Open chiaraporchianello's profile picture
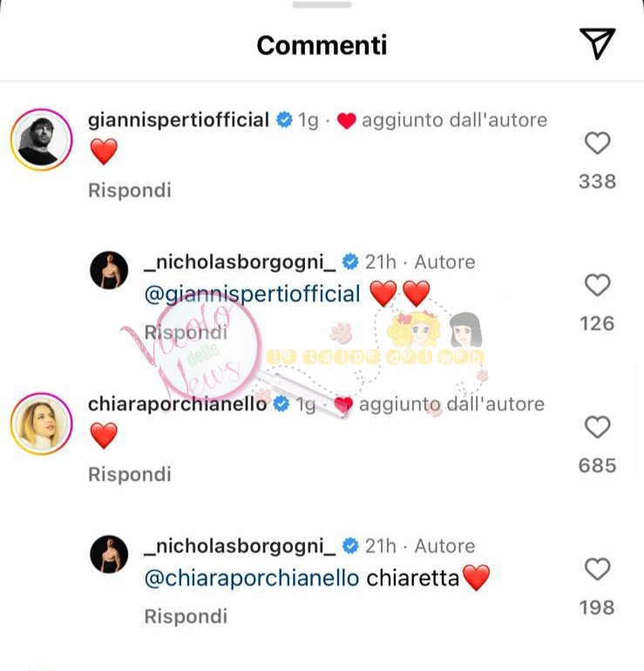The height and width of the screenshot is (671, 644). (x=42, y=424)
